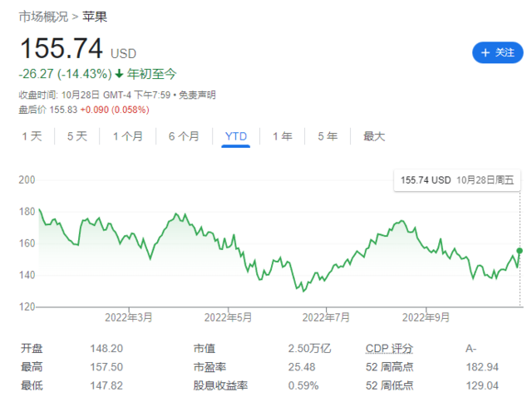Click the 2022年7月 axis label
Viewport: 532px width, 397px height.
[x=326, y=317]
